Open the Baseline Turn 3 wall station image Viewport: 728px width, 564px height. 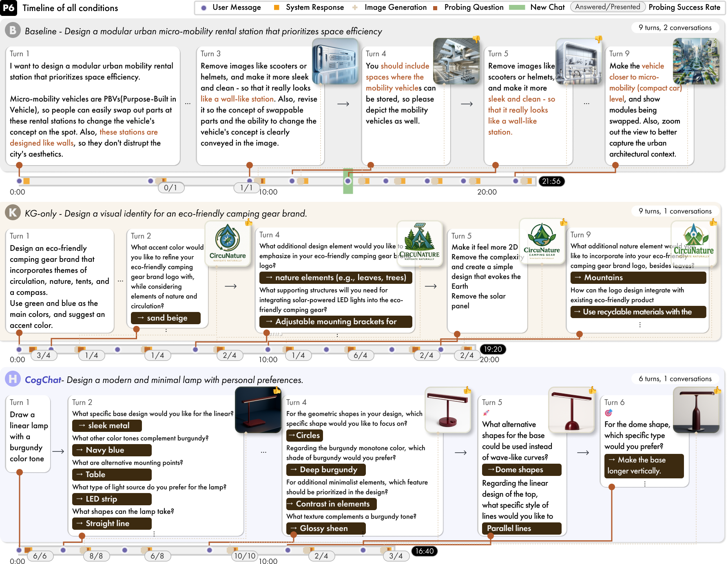pos(335,61)
